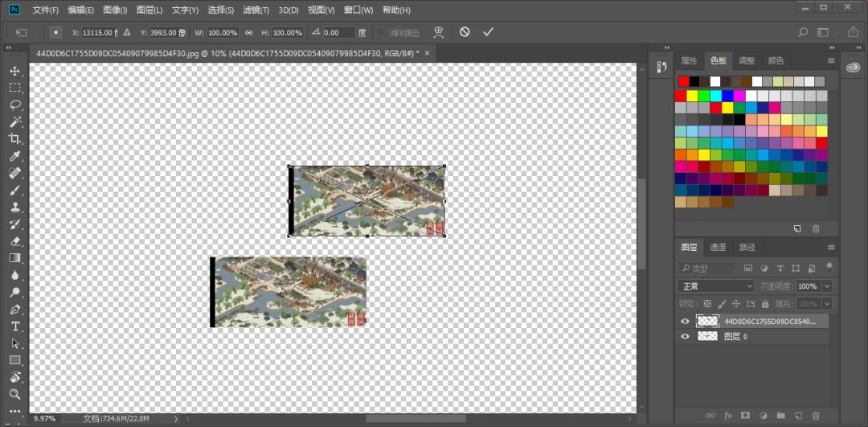This screenshot has height=427, width=868.
Task: Open the 图像(I) menu
Action: click(x=115, y=10)
